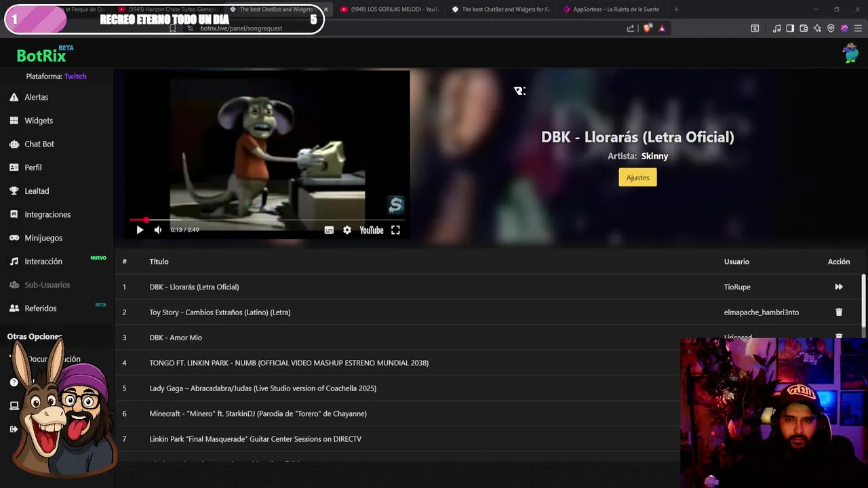Open the Sub-Usuarios entry
This screenshot has height=488, width=868.
pos(47,285)
